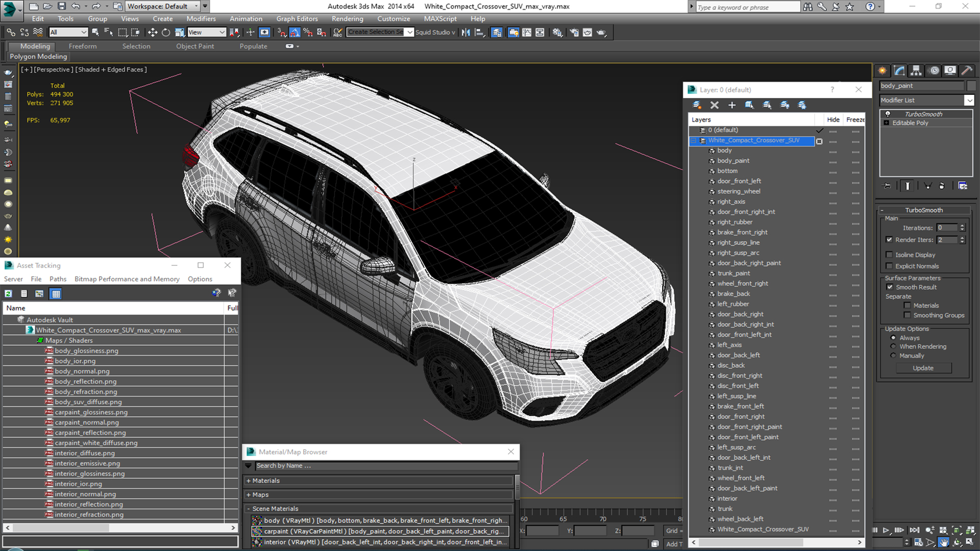Screen dimensions: 980x551
Task: Enable Separate by Materials checkbox
Action: click(x=907, y=306)
